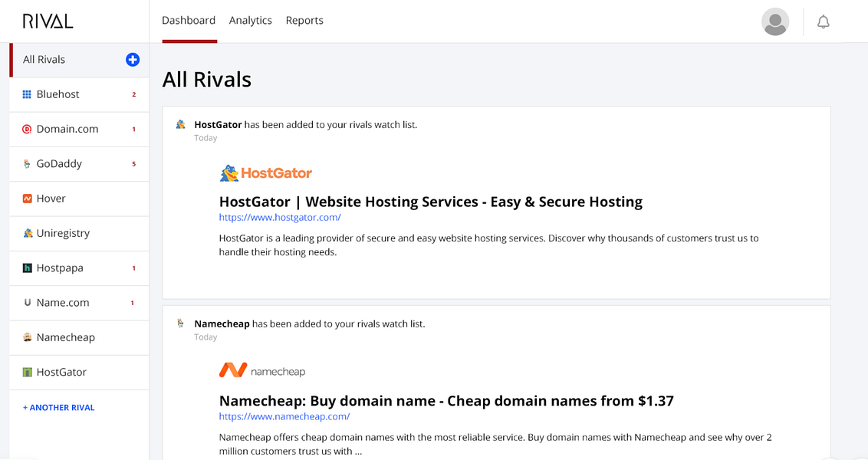868x460 pixels.
Task: Select the Namecheap sidebar row
Action: tap(79, 337)
